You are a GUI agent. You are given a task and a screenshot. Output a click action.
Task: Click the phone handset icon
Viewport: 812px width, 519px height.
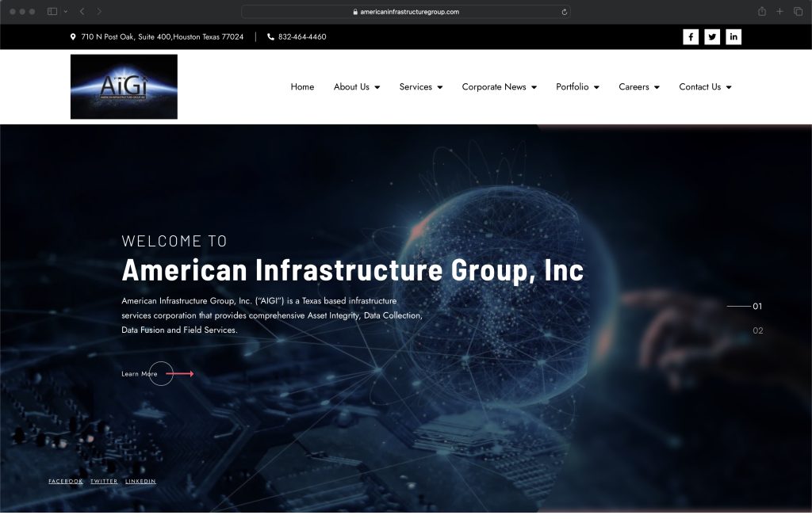270,36
